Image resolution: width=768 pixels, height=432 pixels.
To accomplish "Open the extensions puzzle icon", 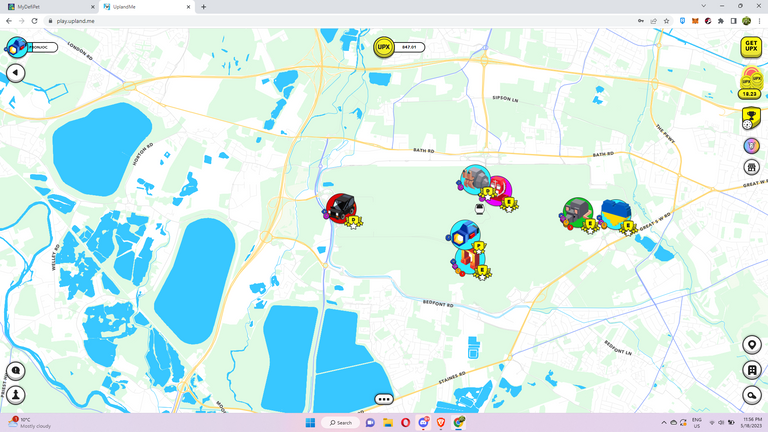I will (x=720, y=21).
